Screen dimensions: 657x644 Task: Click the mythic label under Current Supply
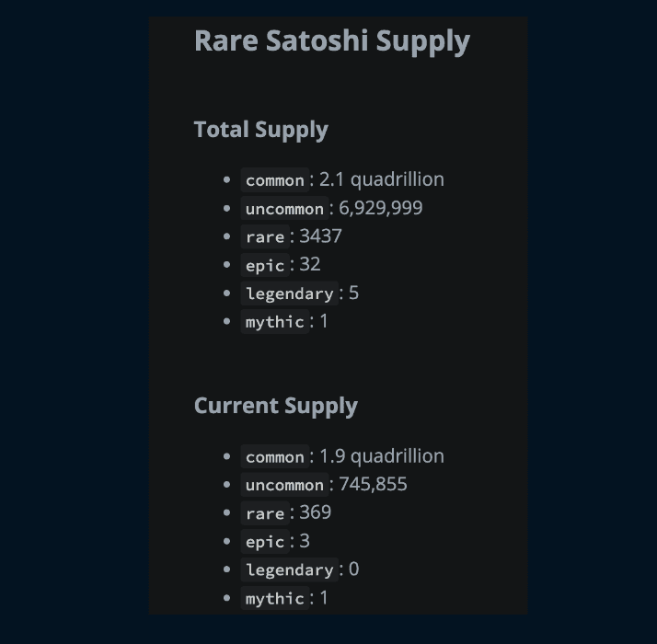[274, 599]
